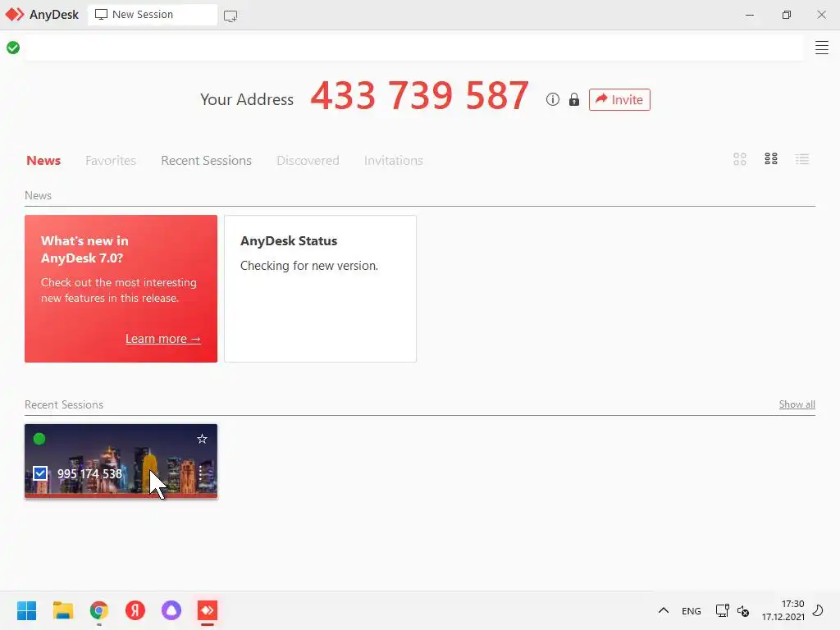Open the Recent Sessions tab
This screenshot has width=840, height=630.
click(206, 160)
